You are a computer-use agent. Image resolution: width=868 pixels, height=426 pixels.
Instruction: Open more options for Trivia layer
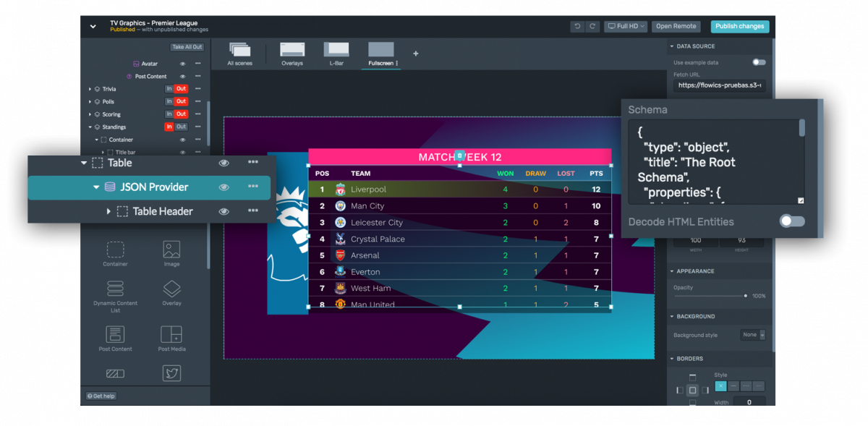click(197, 89)
